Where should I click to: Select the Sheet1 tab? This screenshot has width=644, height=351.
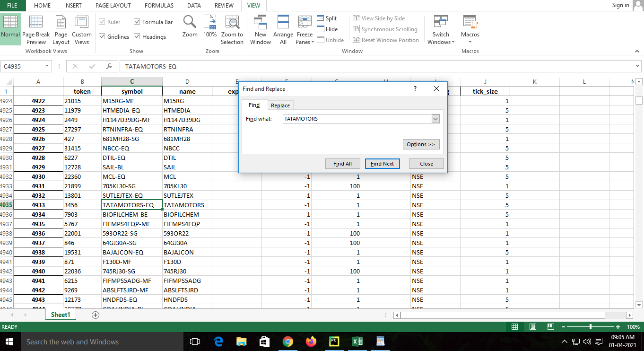click(61, 315)
